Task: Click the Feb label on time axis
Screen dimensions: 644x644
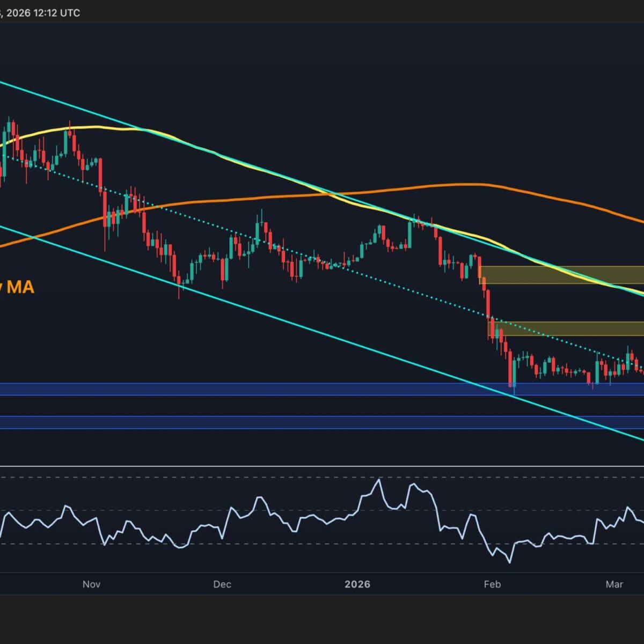Action: [492, 584]
